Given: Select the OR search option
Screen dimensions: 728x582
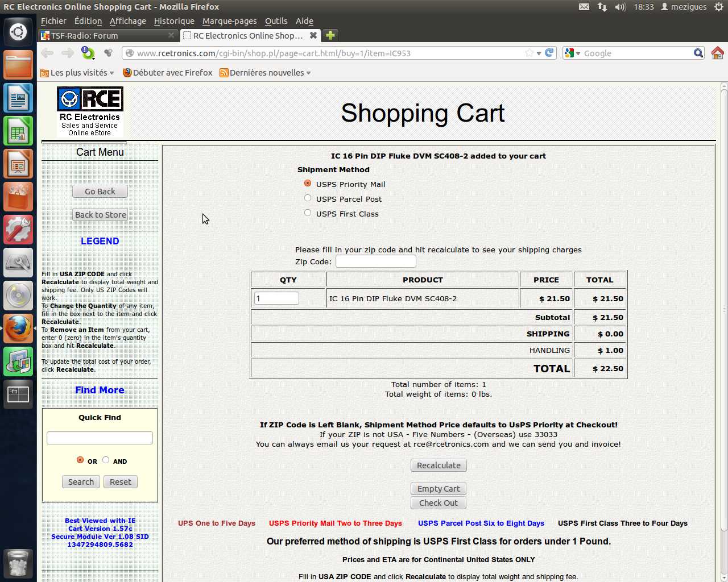Looking at the screenshot, I should [80, 460].
